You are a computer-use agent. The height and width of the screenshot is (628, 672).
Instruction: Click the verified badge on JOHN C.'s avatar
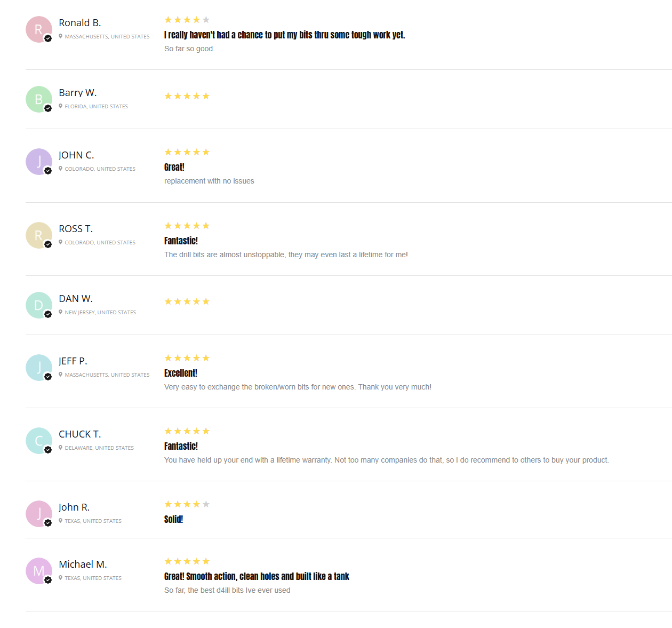click(x=48, y=171)
